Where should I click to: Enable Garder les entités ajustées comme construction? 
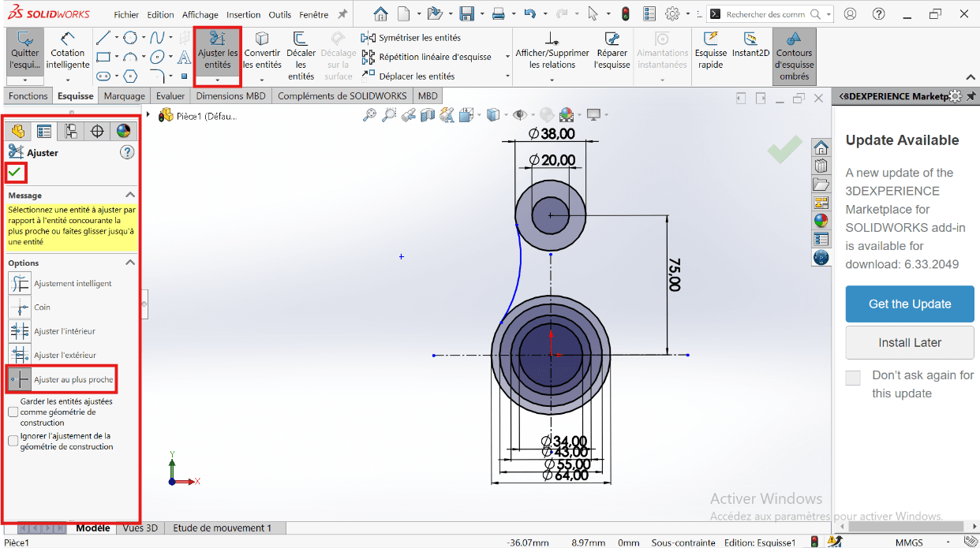pos(13,412)
